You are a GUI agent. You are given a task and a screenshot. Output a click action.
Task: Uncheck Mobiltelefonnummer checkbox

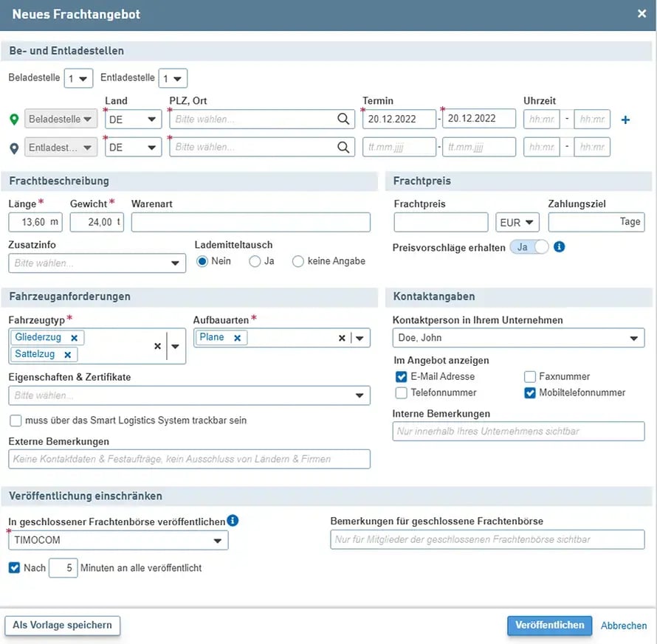click(x=529, y=392)
